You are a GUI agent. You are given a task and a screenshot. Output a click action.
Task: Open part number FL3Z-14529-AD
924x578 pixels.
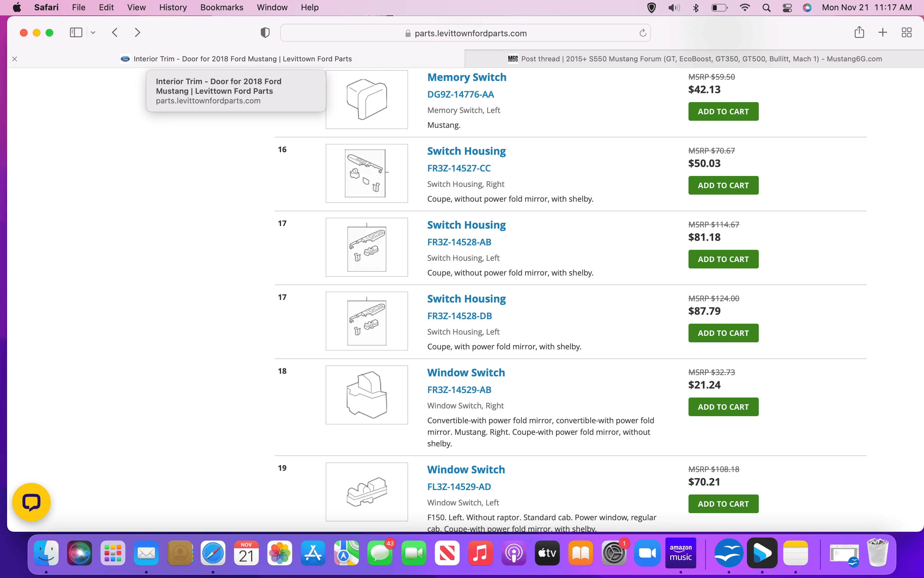point(459,487)
